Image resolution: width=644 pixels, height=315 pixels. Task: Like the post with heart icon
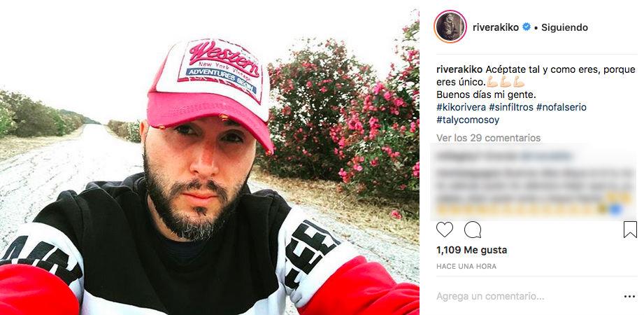point(445,230)
